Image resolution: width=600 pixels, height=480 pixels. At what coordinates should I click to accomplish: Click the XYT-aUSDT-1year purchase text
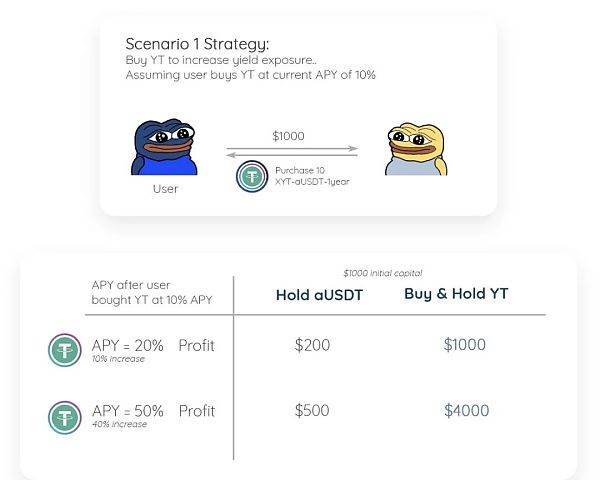click(x=312, y=181)
